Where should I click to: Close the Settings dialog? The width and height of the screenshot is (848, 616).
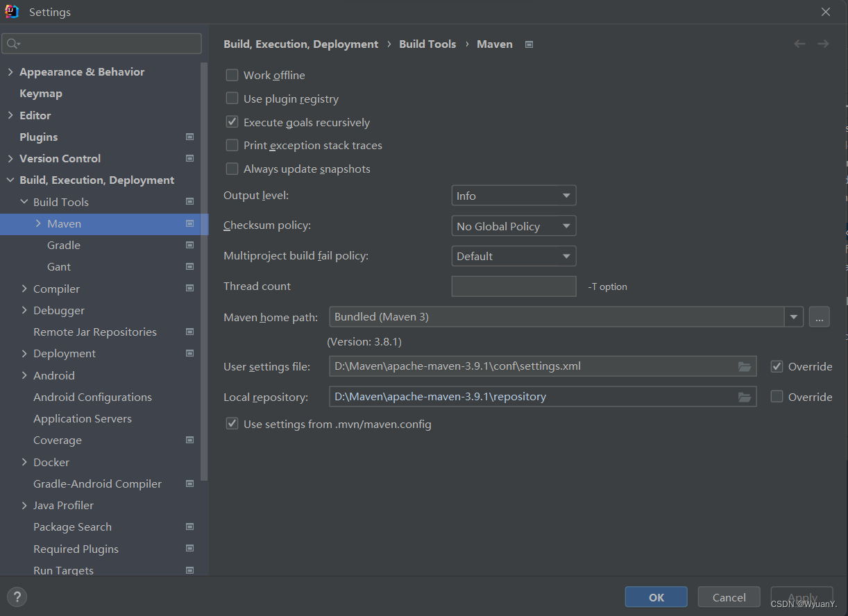[826, 12]
